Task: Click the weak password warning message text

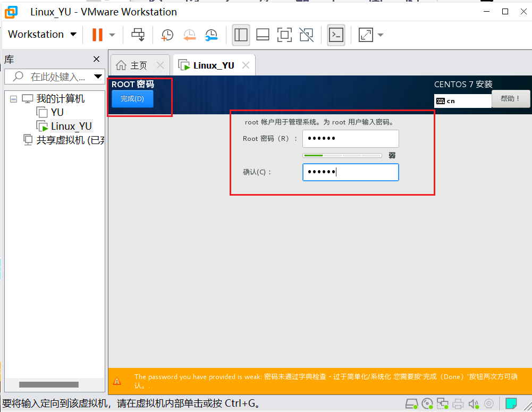Action: tap(326, 381)
